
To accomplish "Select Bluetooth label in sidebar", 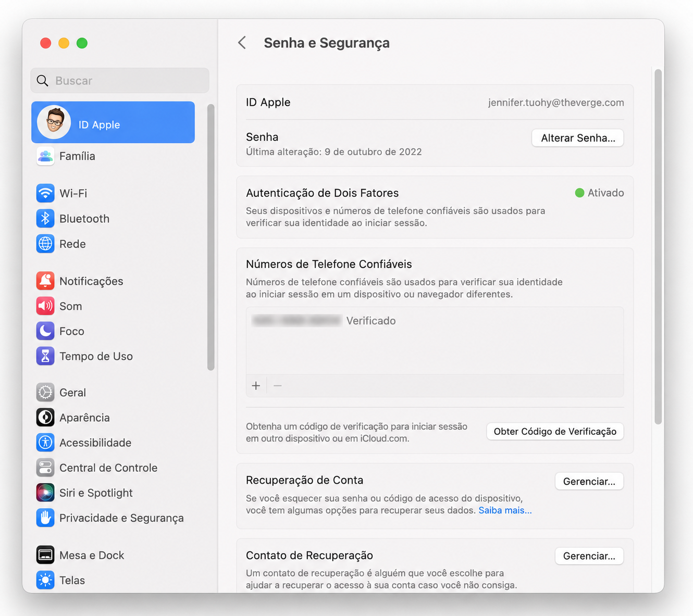I will tap(84, 219).
